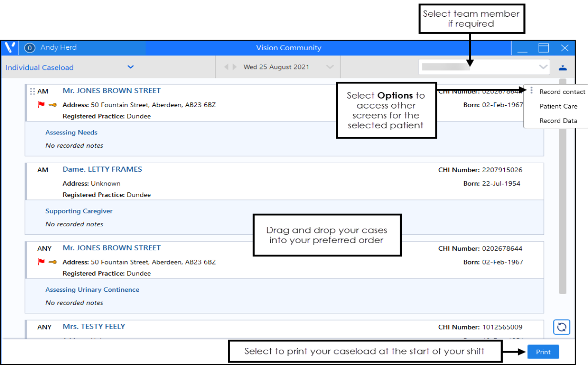Click the Print button
The width and height of the screenshot is (588, 365).
(x=543, y=352)
